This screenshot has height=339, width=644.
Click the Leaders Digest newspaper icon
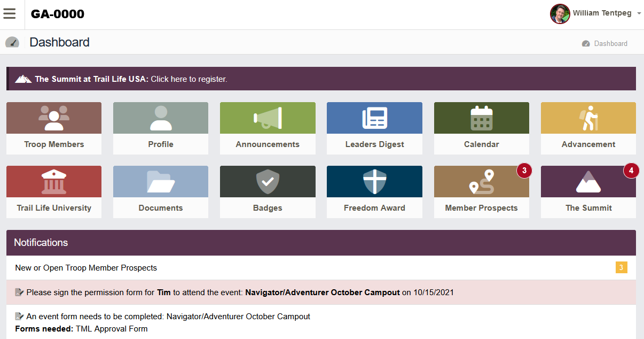tap(374, 118)
